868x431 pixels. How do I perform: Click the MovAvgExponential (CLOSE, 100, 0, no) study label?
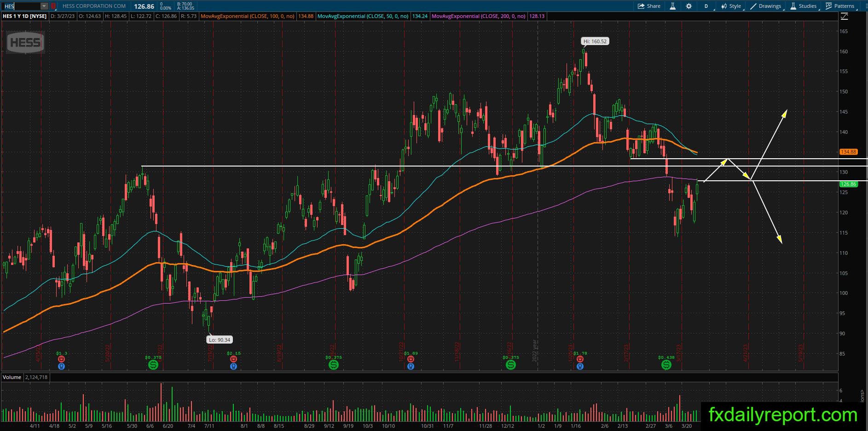(248, 16)
